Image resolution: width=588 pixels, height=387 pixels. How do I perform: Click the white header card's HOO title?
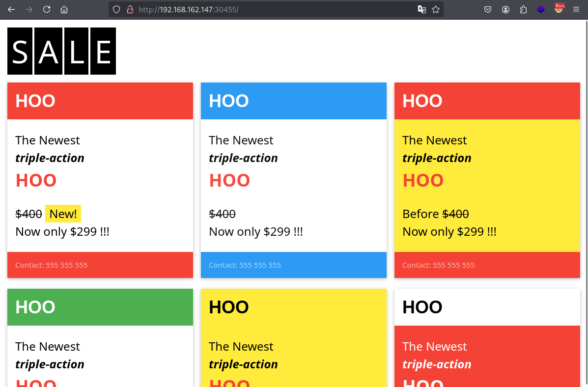(422, 307)
